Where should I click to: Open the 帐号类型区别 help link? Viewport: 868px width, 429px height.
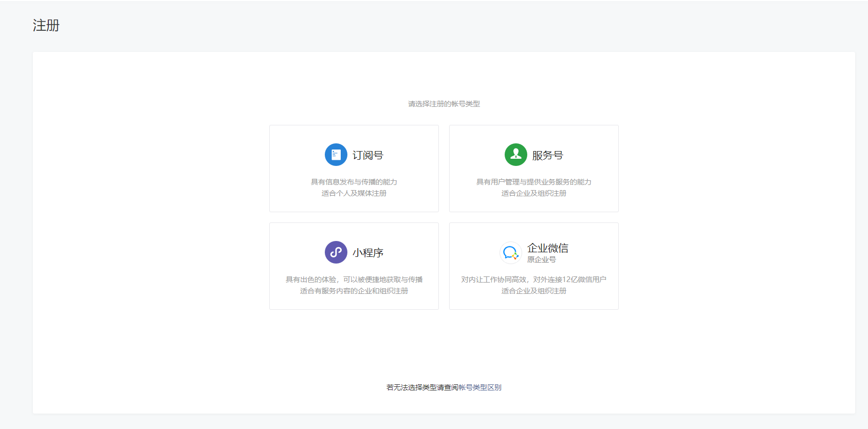(x=480, y=387)
